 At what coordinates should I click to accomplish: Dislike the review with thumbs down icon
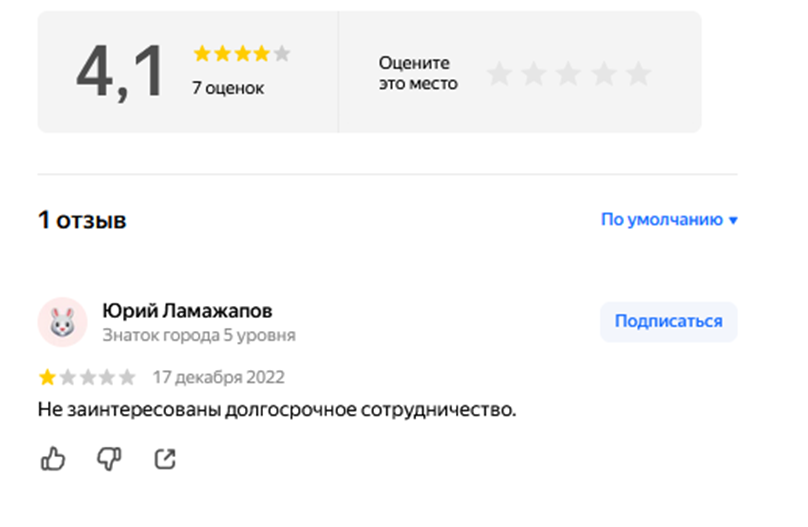click(109, 458)
